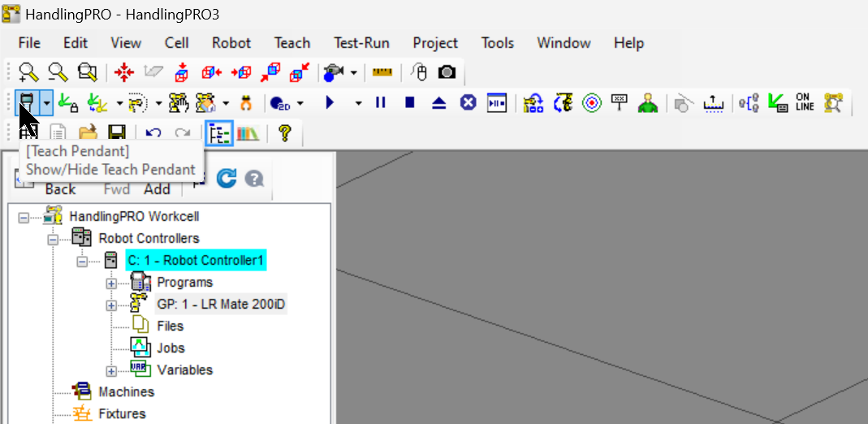Open the Test-Run menu
The image size is (868, 424).
click(x=361, y=42)
